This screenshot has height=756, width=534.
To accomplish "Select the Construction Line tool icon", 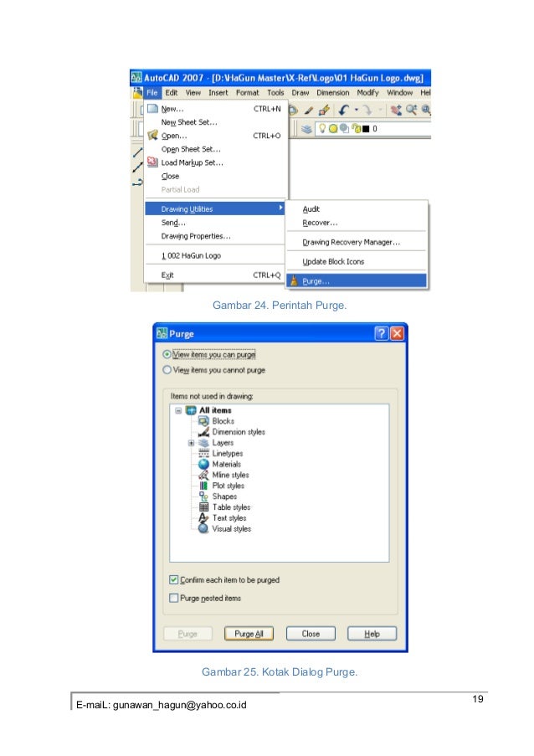I will (x=138, y=167).
